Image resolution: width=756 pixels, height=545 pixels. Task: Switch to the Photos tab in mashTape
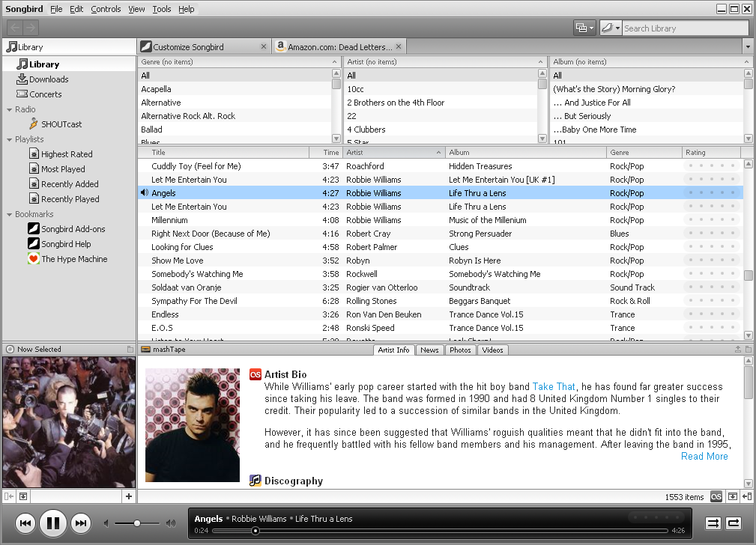[x=460, y=350]
